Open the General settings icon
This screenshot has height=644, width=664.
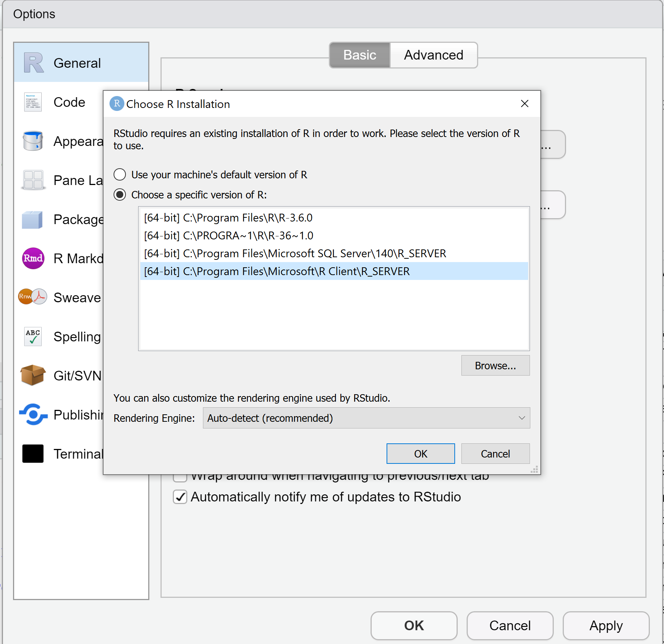click(x=33, y=63)
